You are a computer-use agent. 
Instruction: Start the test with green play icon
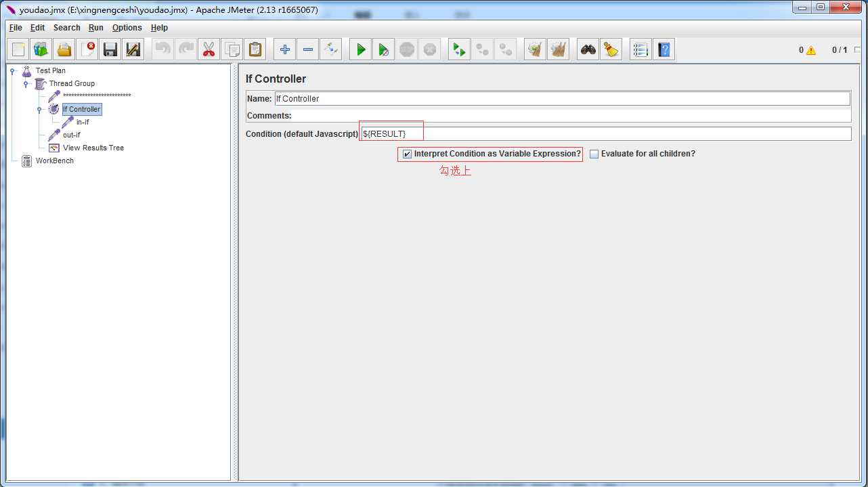[x=361, y=49]
